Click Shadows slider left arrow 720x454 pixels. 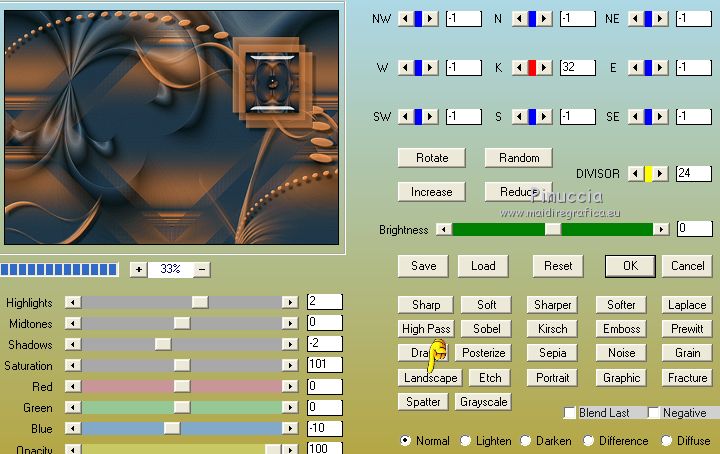(73, 344)
